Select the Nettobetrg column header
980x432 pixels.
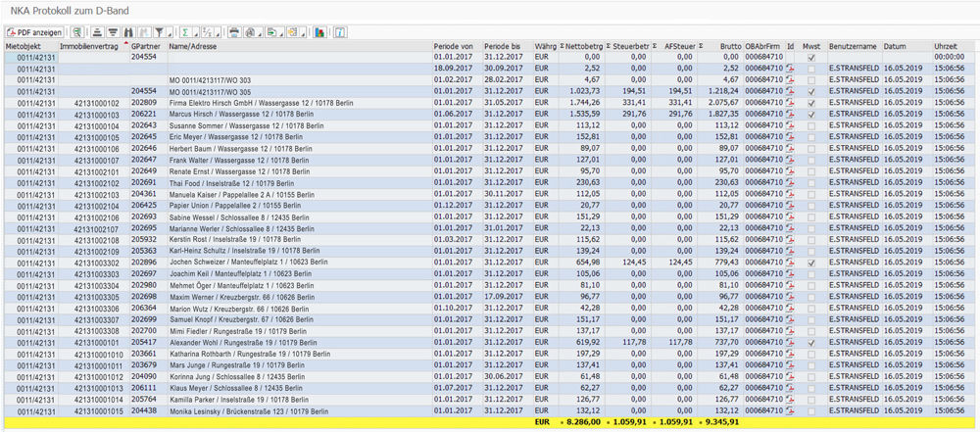[x=583, y=46]
